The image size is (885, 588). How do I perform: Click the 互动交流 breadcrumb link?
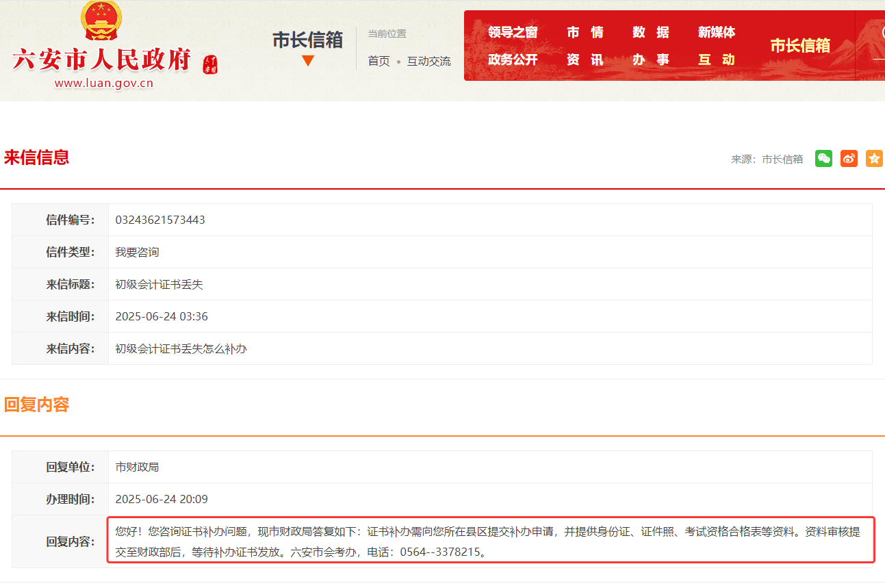coord(428,60)
